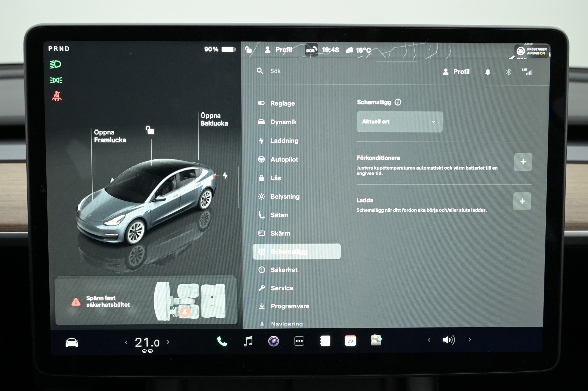Screen dimensions: 588x391
Task: Tap Öppna Baklucka to open trunk
Action: coord(214,119)
